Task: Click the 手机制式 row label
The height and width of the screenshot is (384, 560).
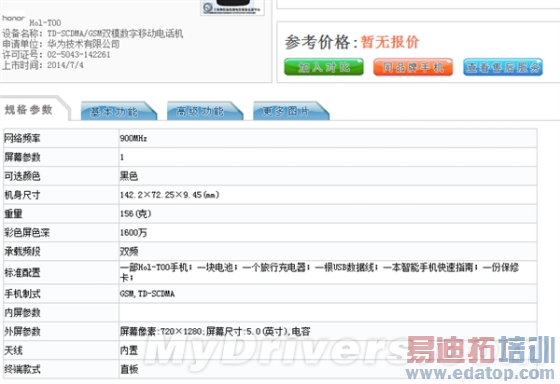Action: 22,294
